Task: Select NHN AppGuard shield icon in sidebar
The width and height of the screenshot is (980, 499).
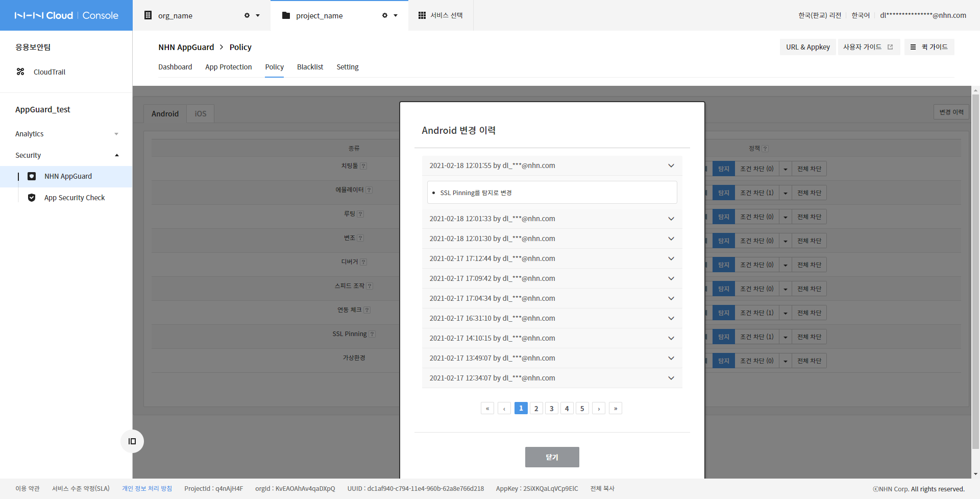Action: click(32, 176)
